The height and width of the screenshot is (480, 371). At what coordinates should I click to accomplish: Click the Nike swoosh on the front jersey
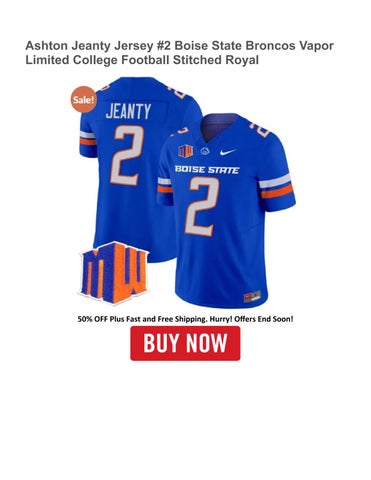tap(228, 152)
